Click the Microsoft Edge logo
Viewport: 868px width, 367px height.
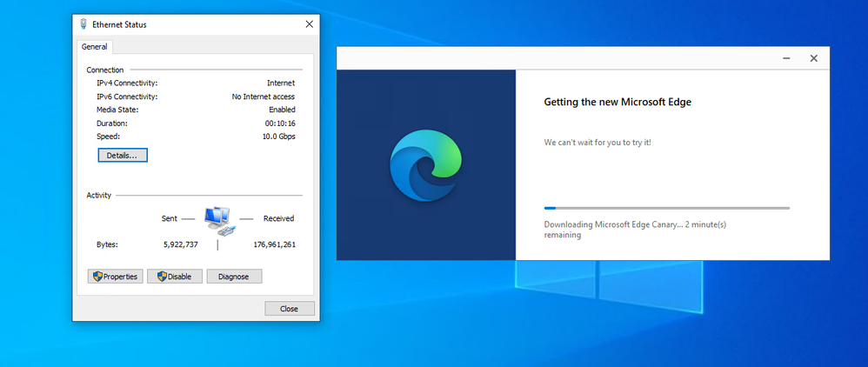tap(425, 165)
